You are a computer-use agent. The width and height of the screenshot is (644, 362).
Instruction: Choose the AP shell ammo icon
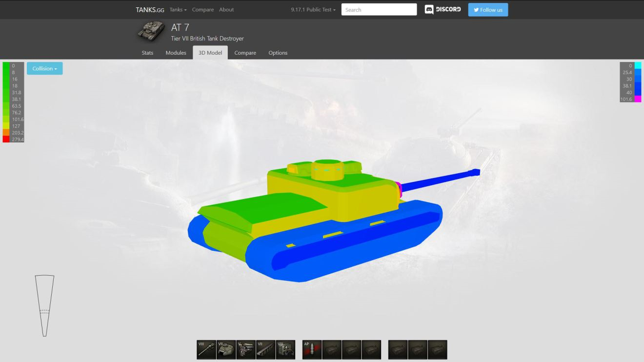[x=312, y=350]
